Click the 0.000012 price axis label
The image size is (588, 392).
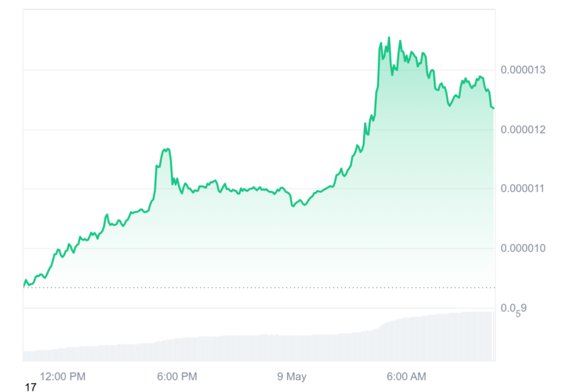point(523,130)
